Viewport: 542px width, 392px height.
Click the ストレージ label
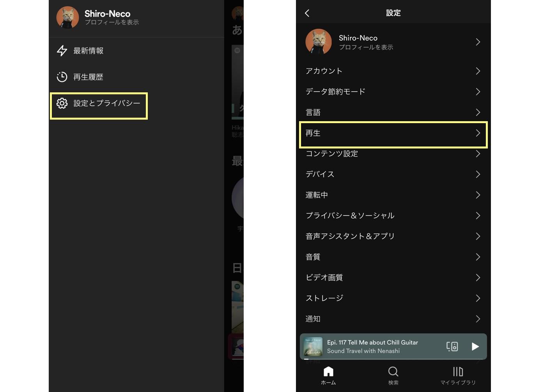(324, 298)
